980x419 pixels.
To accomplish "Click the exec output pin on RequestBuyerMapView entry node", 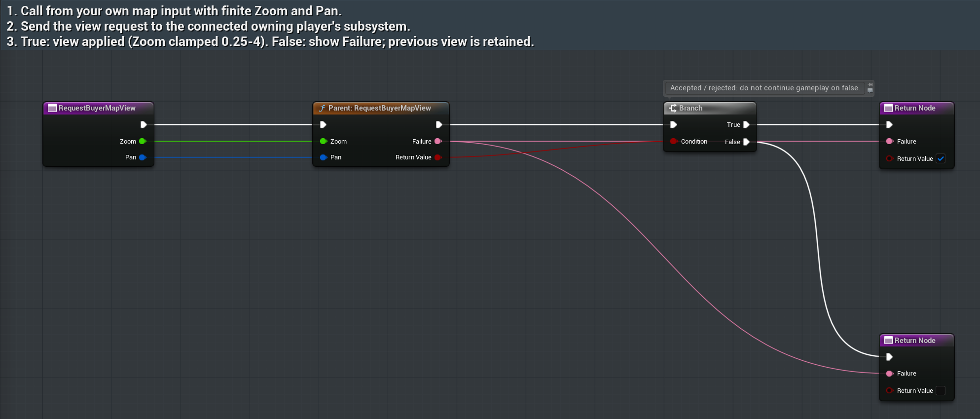I will click(144, 124).
